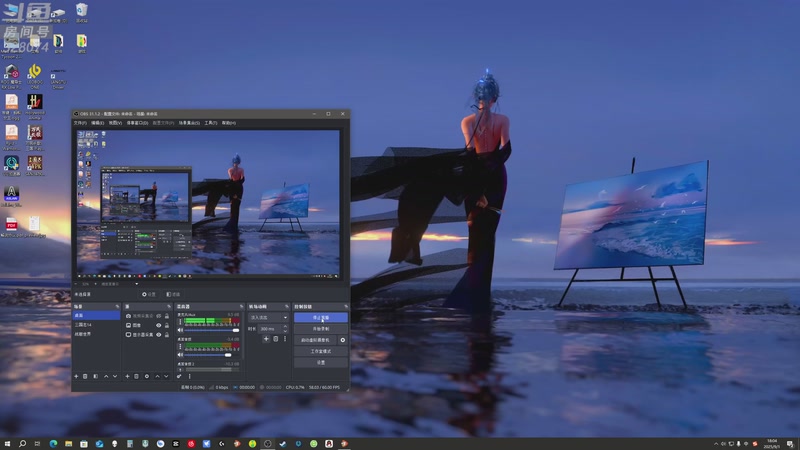Move the selected source up
Image resolution: width=800 pixels, height=450 pixels.
157,376
